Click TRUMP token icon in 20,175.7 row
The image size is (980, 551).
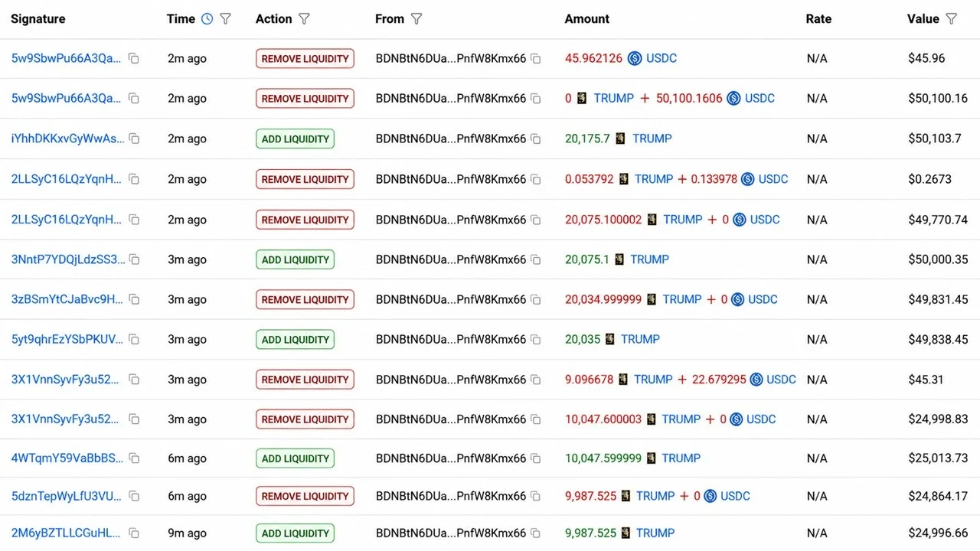[x=621, y=139]
